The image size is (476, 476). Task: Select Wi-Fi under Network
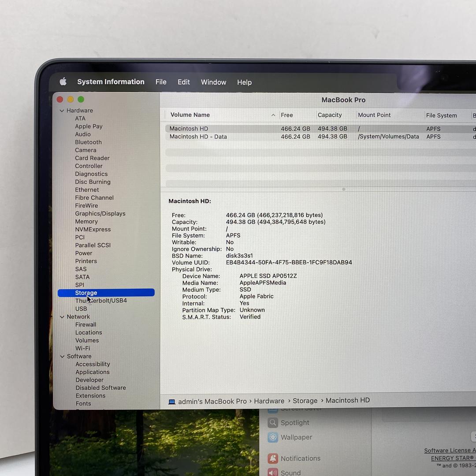[83, 348]
